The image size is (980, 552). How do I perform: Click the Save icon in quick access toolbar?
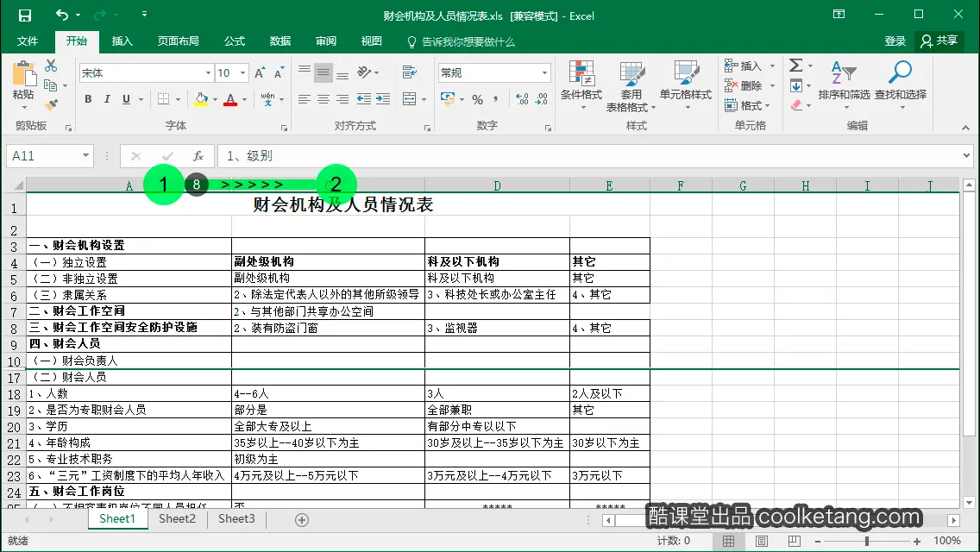coord(24,15)
